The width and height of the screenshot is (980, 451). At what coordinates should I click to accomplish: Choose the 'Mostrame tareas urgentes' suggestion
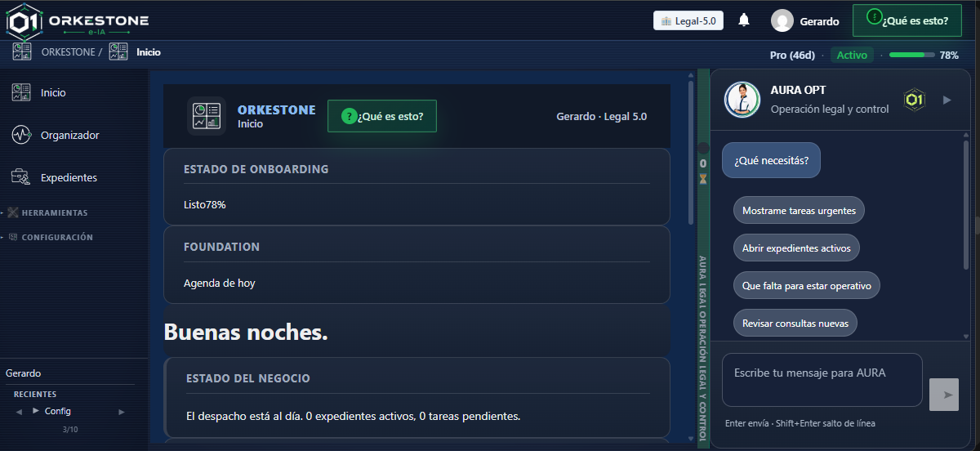pyautogui.click(x=799, y=210)
